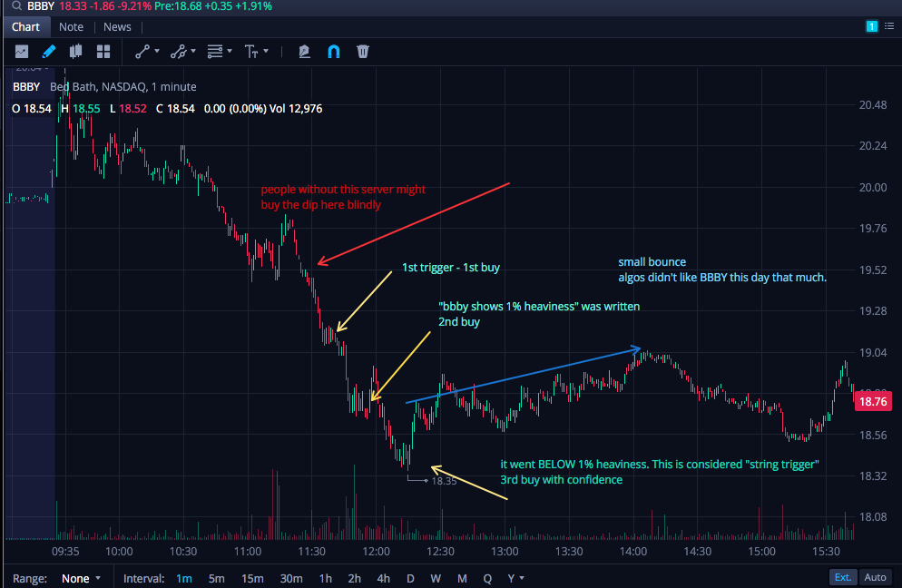Screen dimensions: 902x588
Task: Toggle the blue magnet snap mode
Action: tap(334, 52)
